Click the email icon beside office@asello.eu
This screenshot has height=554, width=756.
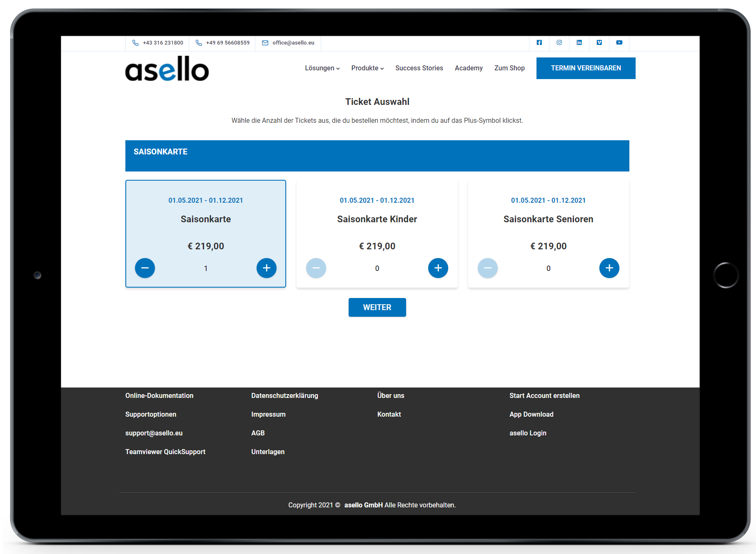point(265,43)
